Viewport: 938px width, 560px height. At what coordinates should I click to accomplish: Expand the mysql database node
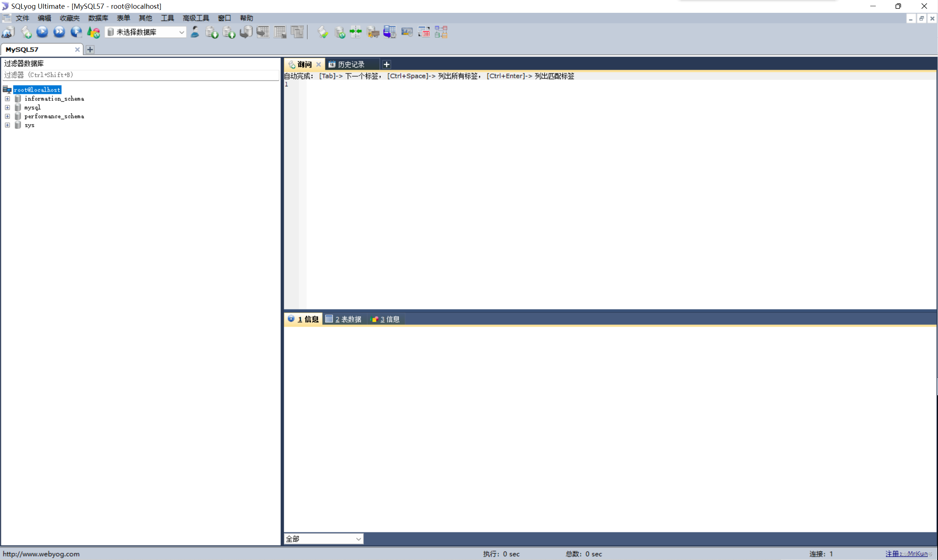point(8,108)
